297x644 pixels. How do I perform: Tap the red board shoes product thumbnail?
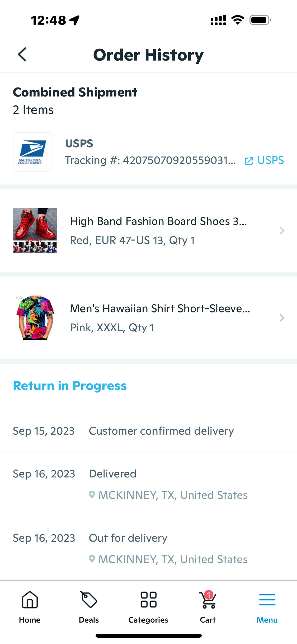tap(35, 230)
